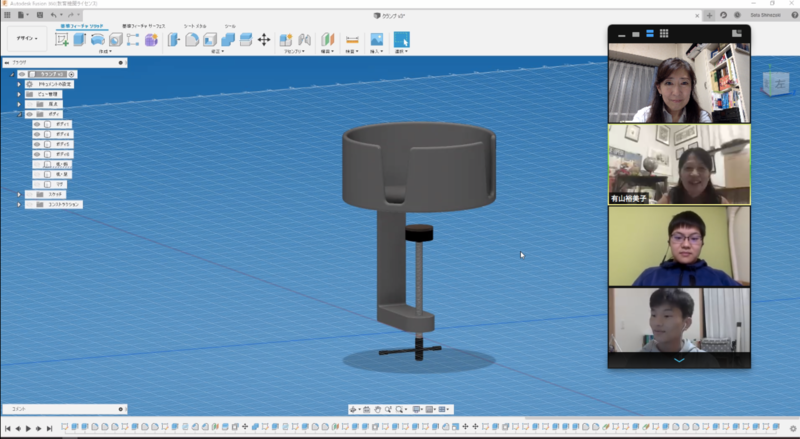Viewport: 800px width, 439px height.
Task: Select the Create Sketch tool
Action: [62, 40]
